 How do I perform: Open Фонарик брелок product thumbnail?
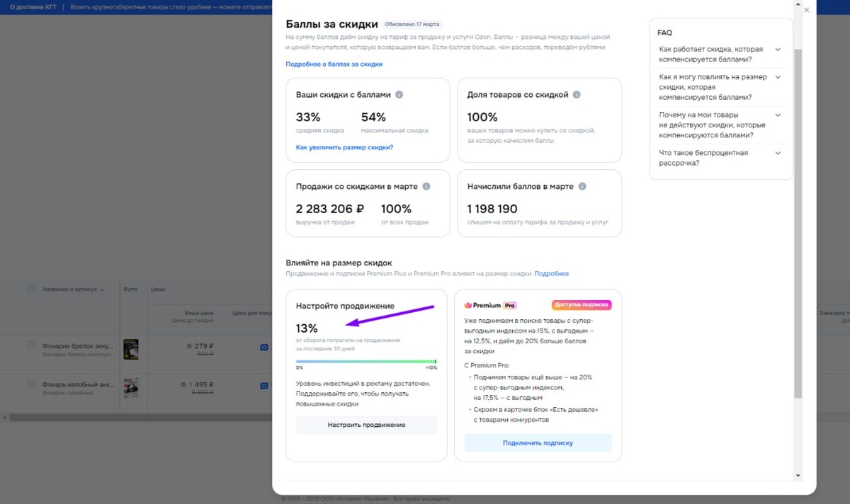point(131,349)
